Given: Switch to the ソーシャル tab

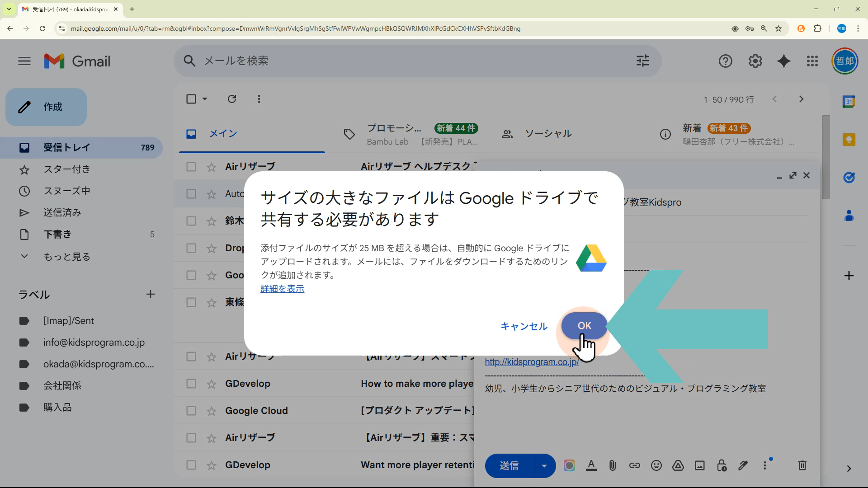Looking at the screenshot, I should pyautogui.click(x=548, y=134).
